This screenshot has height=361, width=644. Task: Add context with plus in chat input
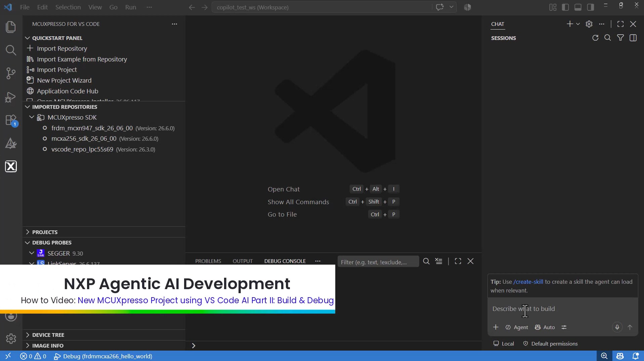click(x=496, y=327)
